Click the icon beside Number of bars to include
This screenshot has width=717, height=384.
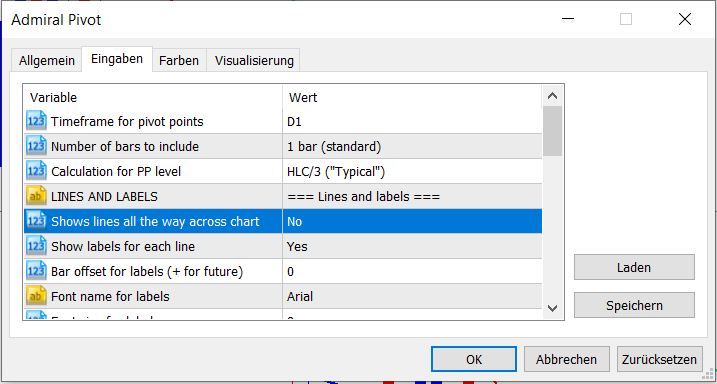pos(36,146)
